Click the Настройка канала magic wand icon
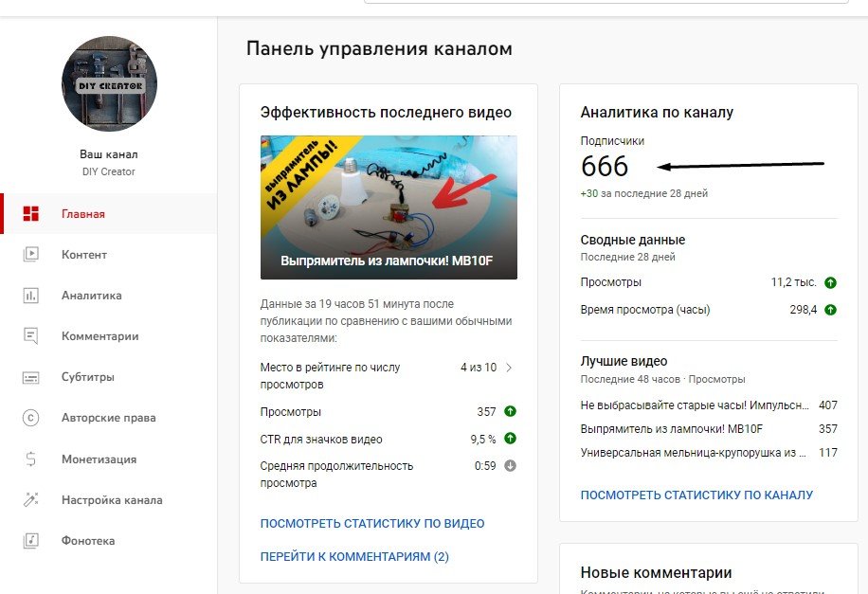Screen dimensions: 868x594 point(31,499)
